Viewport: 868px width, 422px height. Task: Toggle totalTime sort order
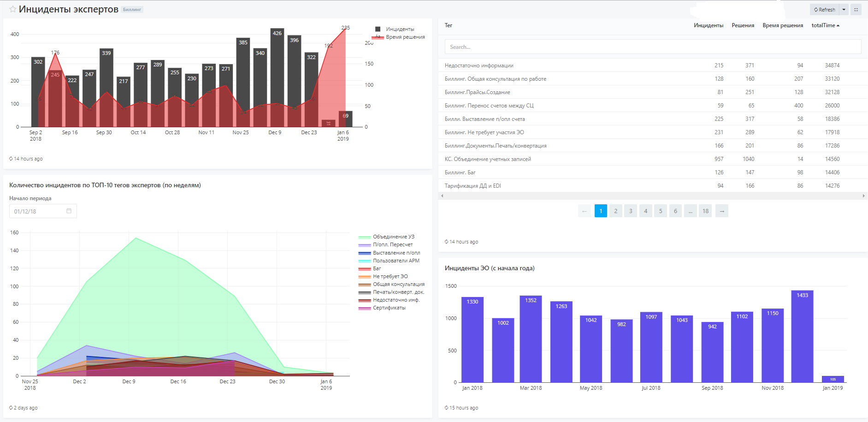826,25
